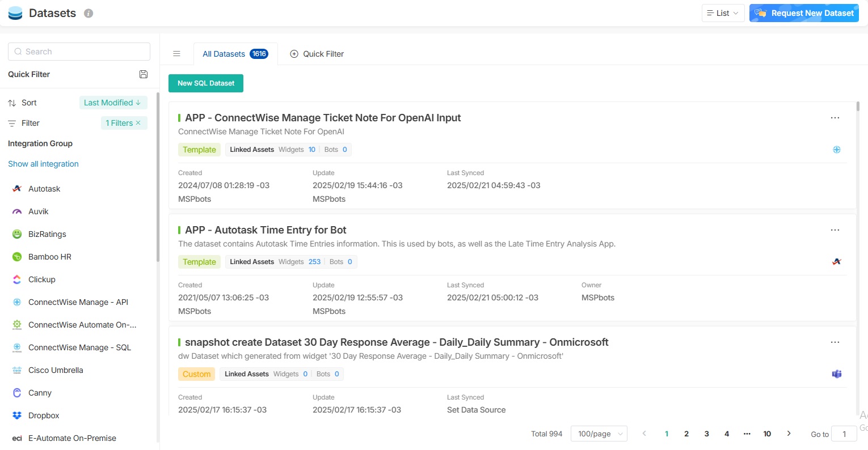Select the Clickup integration

tap(42, 279)
